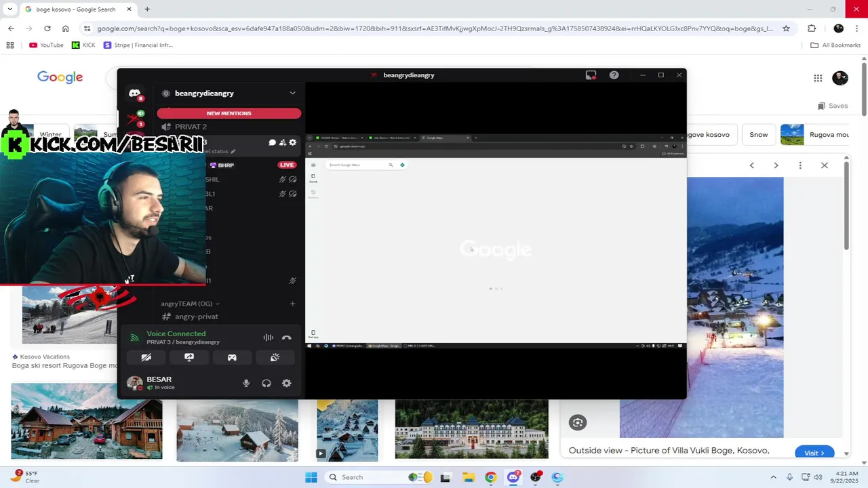Go back in Chrome

(11, 28)
